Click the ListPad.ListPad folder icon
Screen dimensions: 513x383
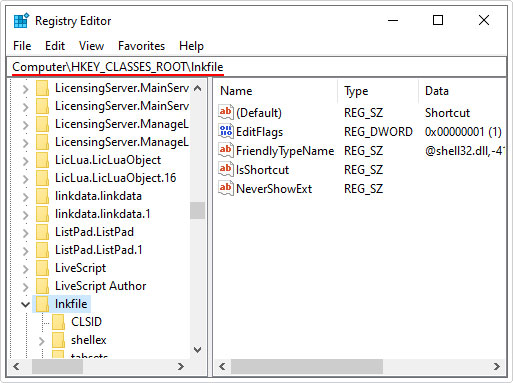point(43,232)
